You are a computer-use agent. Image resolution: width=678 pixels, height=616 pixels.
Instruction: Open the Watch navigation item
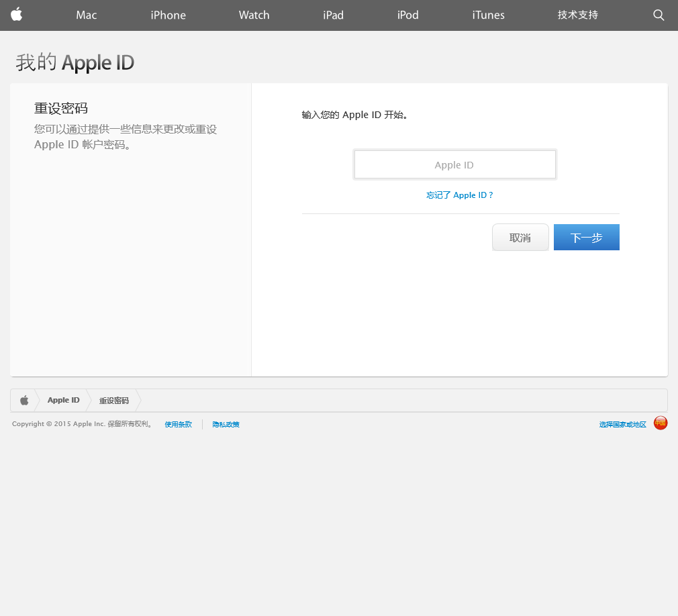(254, 15)
